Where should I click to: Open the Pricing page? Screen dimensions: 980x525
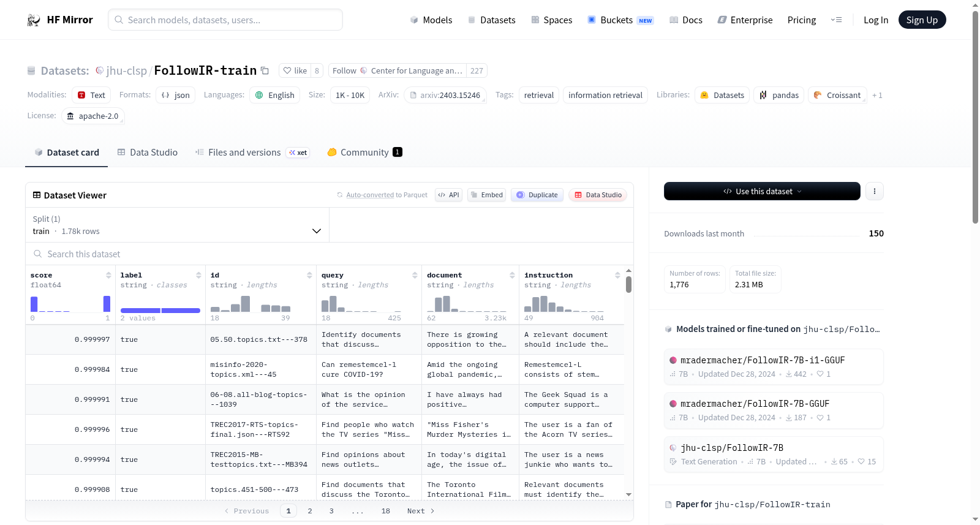[802, 20]
